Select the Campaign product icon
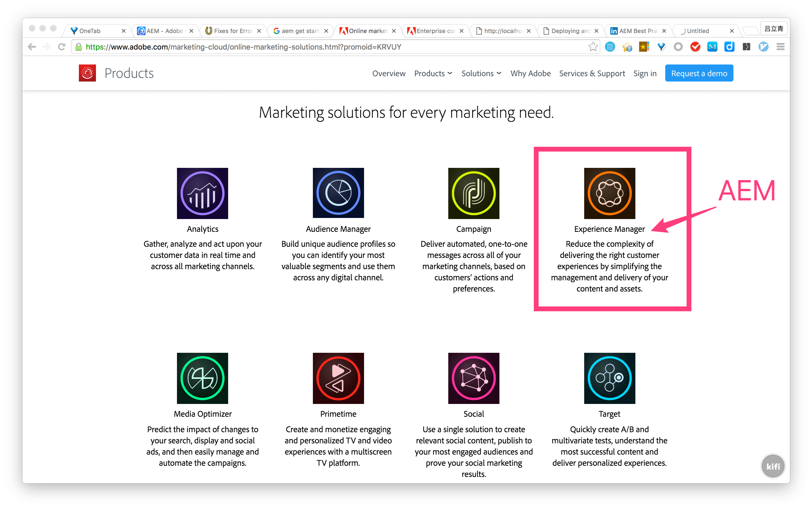This screenshot has height=510, width=812. (x=474, y=193)
